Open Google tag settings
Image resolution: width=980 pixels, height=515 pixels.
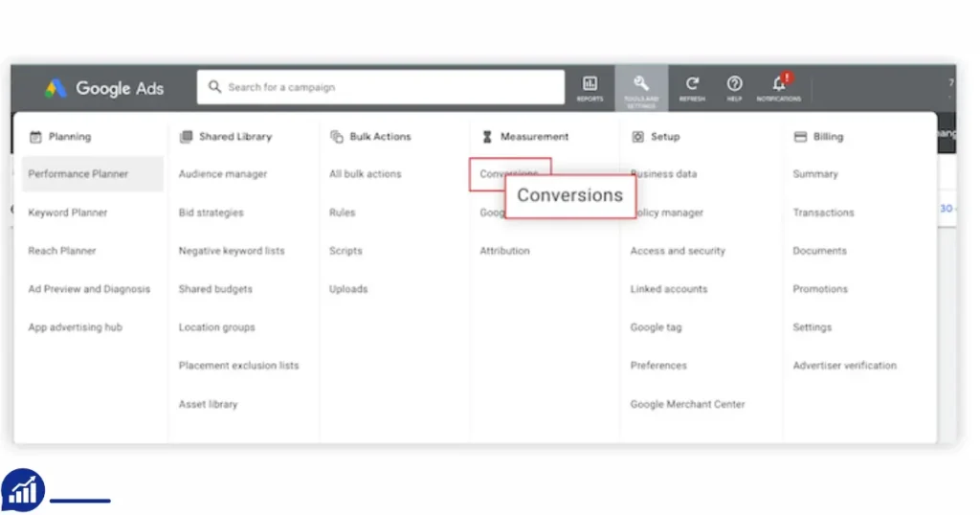[x=656, y=326]
